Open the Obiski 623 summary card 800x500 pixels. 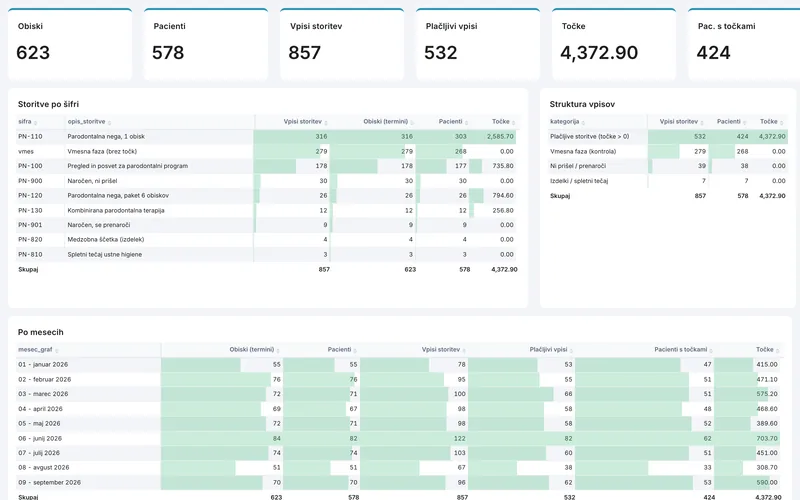tap(70, 44)
